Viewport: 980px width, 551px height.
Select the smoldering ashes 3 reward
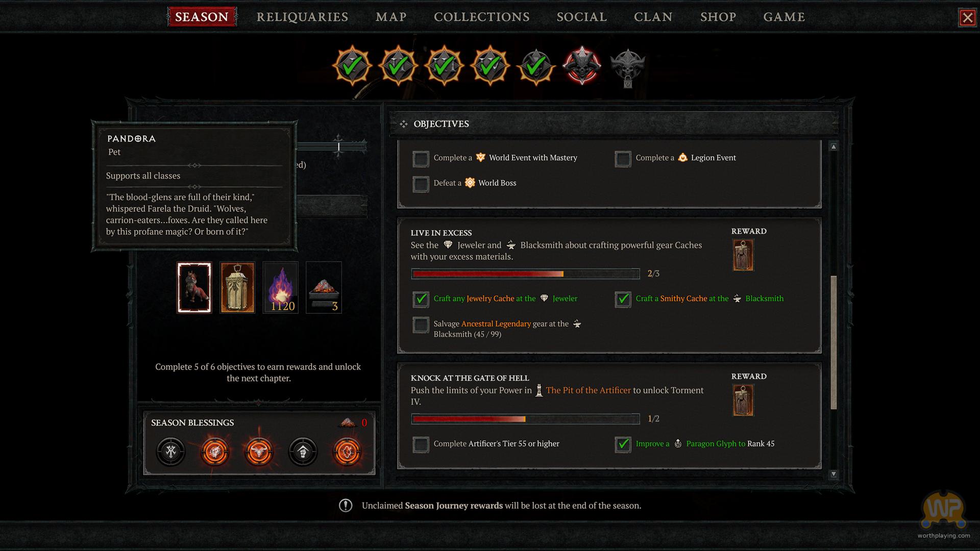pyautogui.click(x=324, y=287)
